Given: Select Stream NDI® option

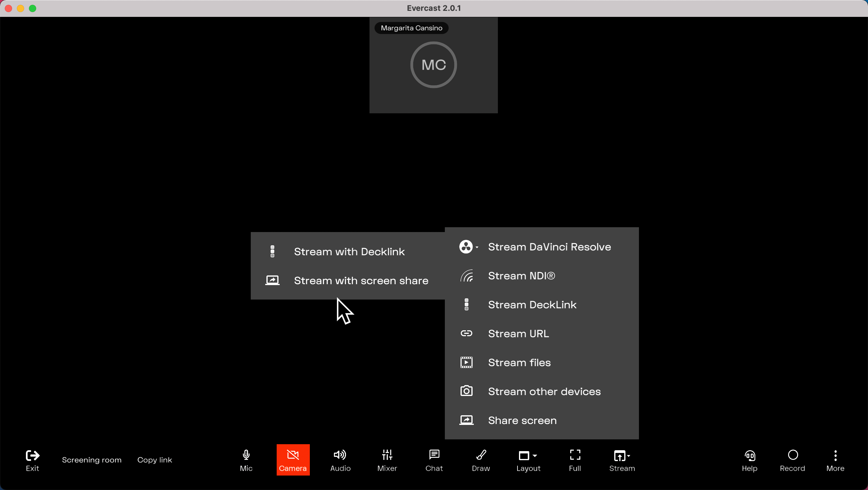Looking at the screenshot, I should (x=542, y=276).
